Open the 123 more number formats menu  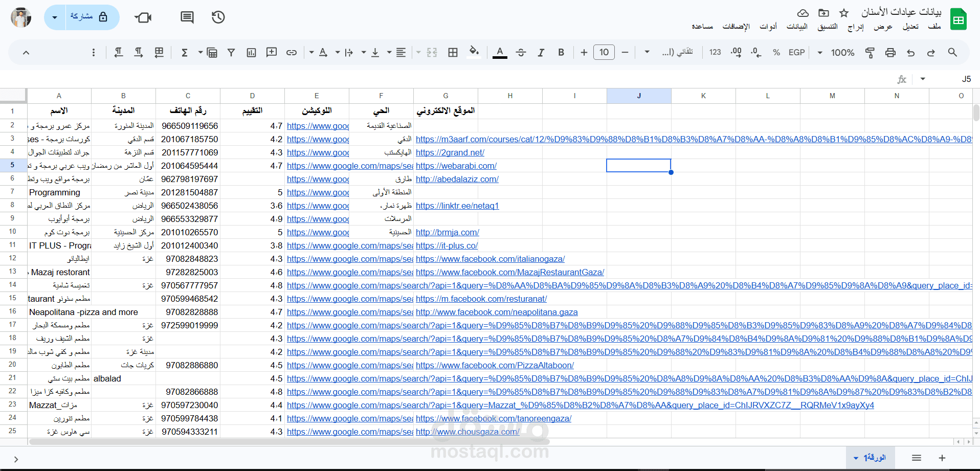point(715,52)
